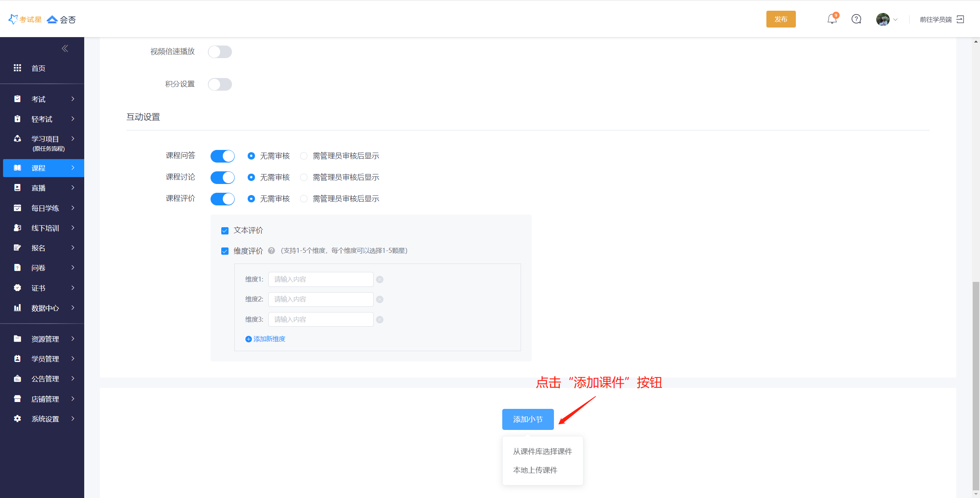The height and width of the screenshot is (498, 980).
Task: Expand the 考试 sidebar menu
Action: (42, 99)
